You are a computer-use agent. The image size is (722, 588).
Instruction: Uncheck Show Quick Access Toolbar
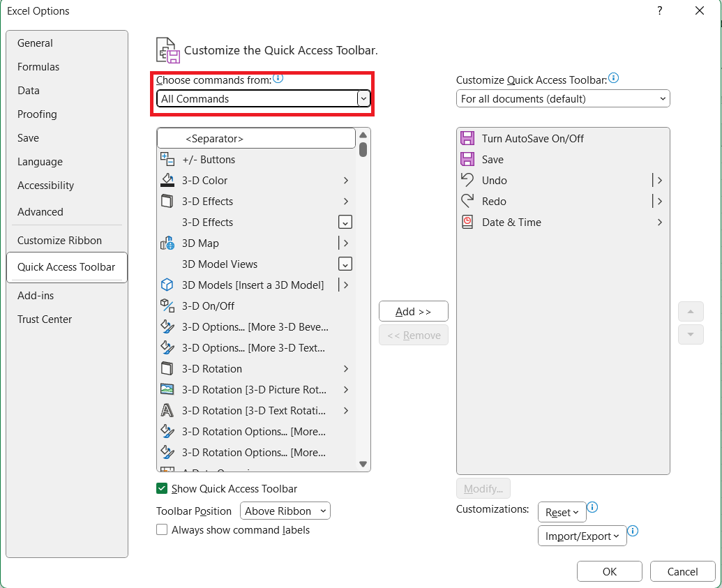[162, 488]
